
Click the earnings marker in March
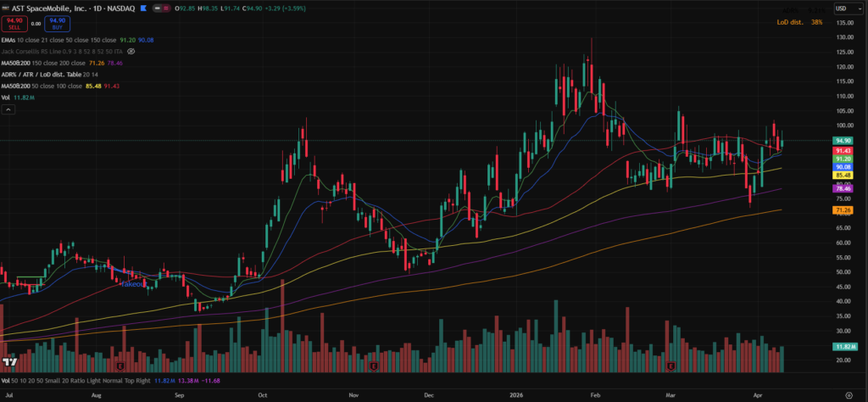(670, 366)
